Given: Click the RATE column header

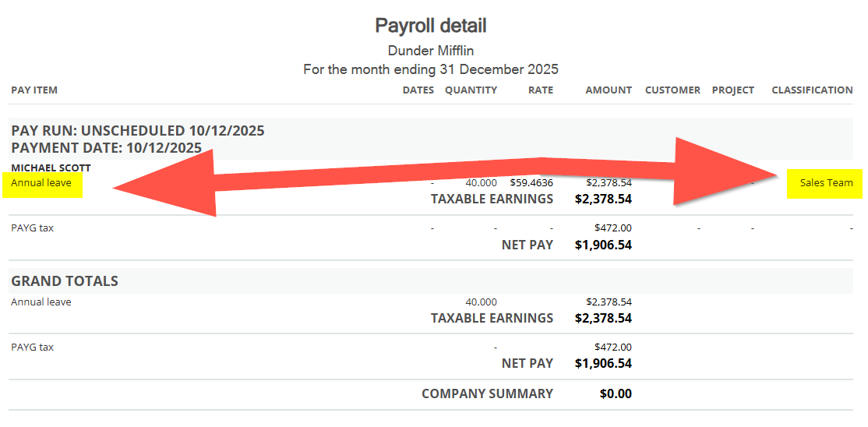Looking at the screenshot, I should click(x=540, y=90).
